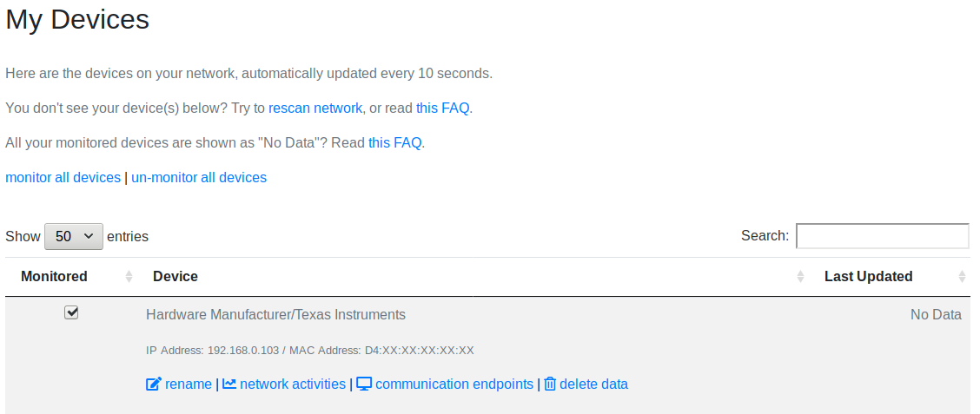
Task: Click the rename pencil icon
Action: pyautogui.click(x=154, y=384)
